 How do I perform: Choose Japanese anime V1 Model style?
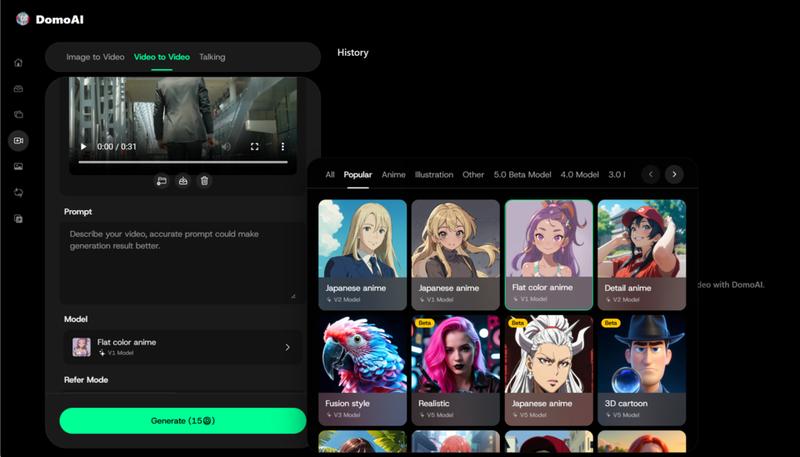[x=456, y=255]
